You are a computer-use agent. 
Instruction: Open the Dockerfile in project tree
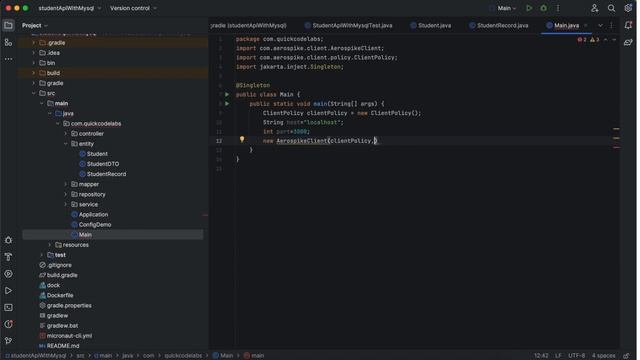60,296
